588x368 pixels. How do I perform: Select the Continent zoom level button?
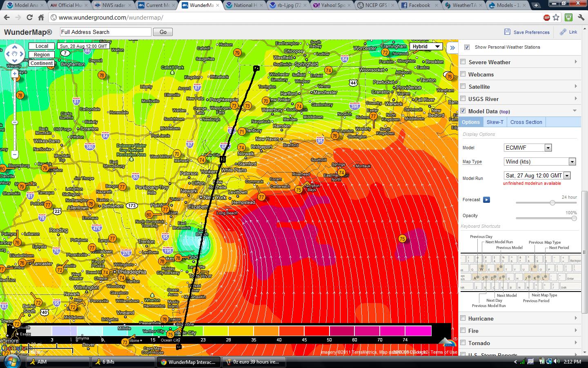point(42,63)
